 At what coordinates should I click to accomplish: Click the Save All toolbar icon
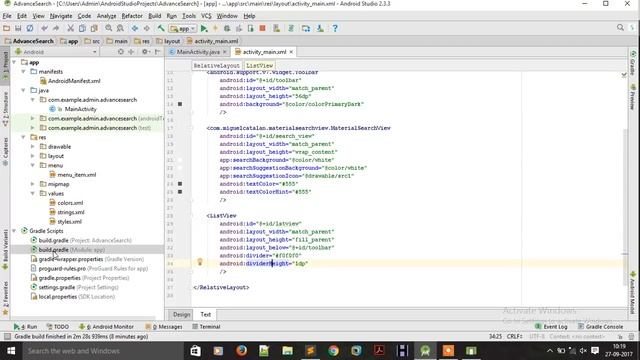(x=18, y=28)
